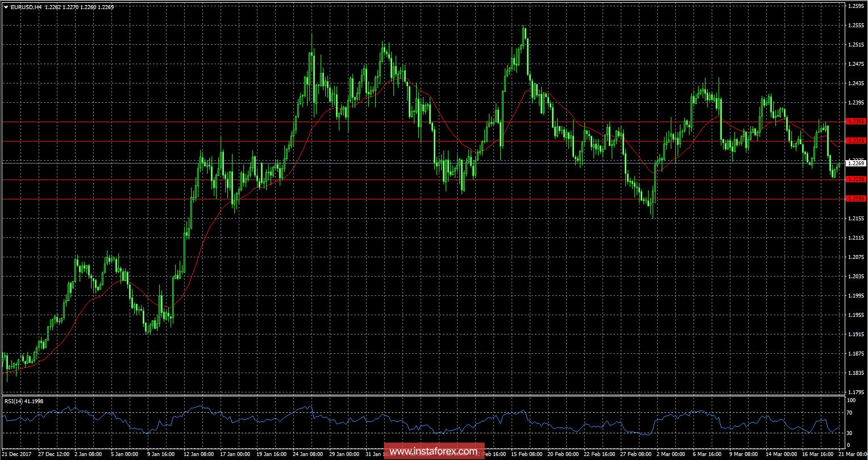The height and width of the screenshot is (460, 868).
Task: Click the RSI(14) indicator label
Action: tap(15, 400)
